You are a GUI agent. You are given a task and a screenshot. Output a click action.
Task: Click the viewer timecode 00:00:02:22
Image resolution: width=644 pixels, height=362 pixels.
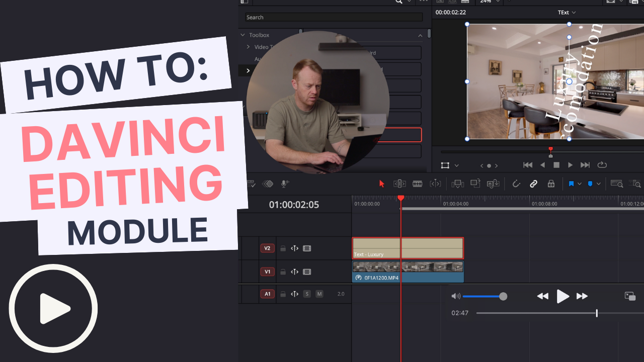point(451,13)
